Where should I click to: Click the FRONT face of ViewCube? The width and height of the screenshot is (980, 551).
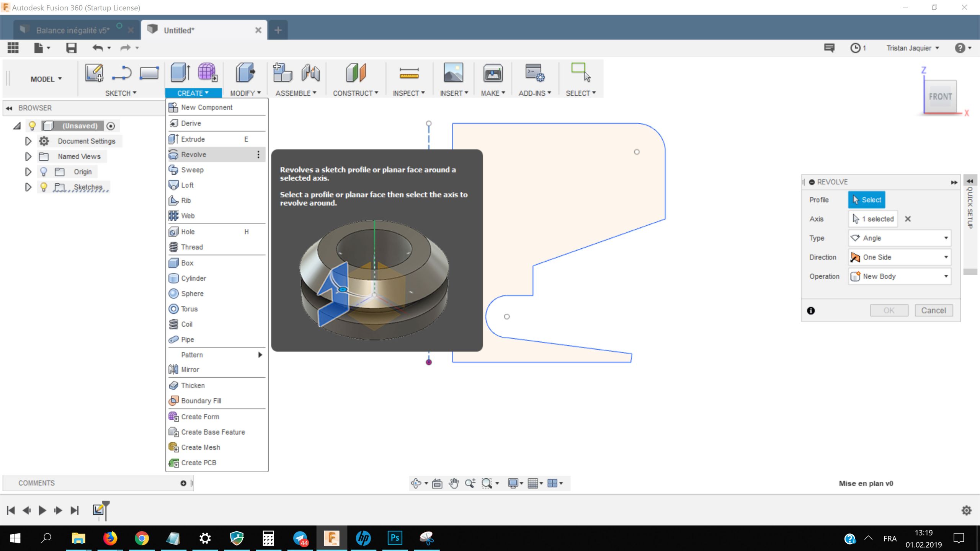tap(940, 96)
